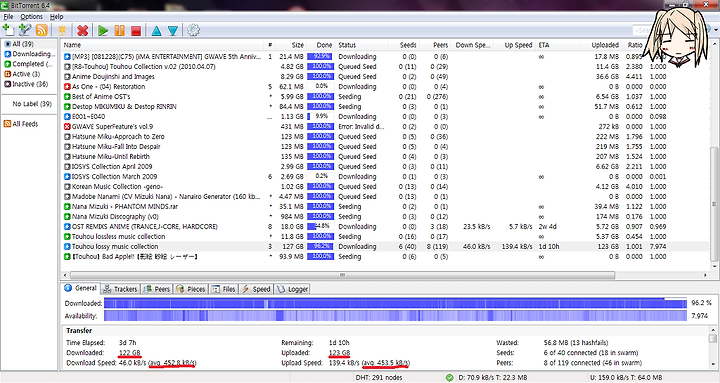Move torrent down the queue arrow
Screen dimensions: 720x383
pos(173,30)
